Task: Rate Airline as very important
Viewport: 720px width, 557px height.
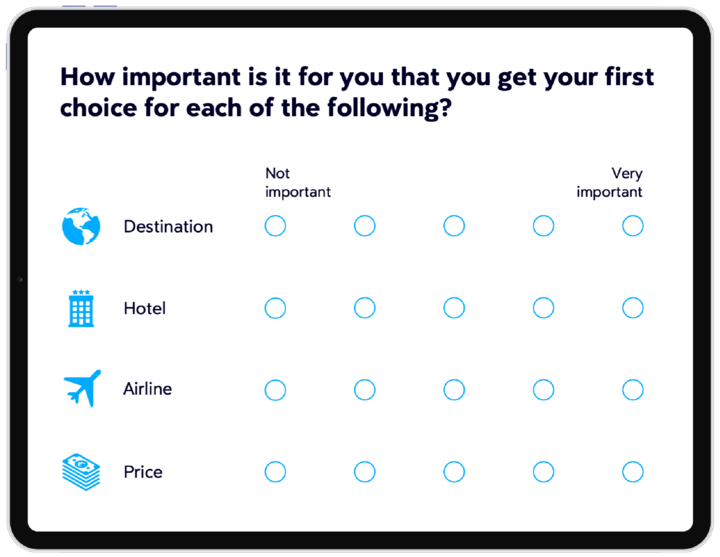Action: pos(633,389)
